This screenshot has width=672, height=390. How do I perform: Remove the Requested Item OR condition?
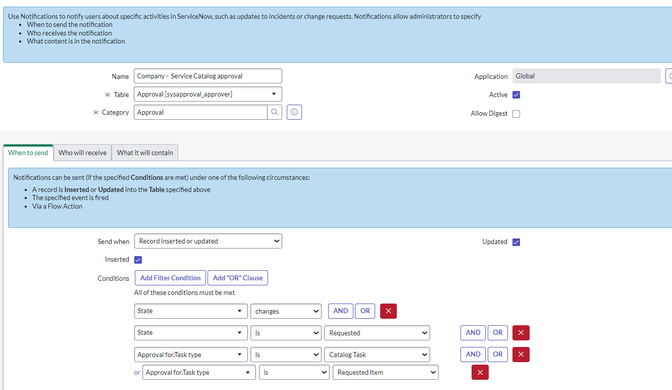[480, 372]
